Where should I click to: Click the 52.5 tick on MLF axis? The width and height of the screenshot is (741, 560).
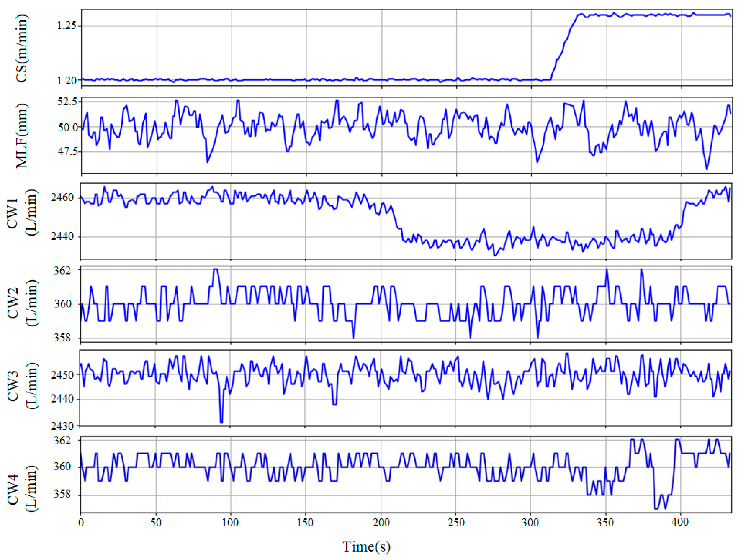tap(67, 102)
